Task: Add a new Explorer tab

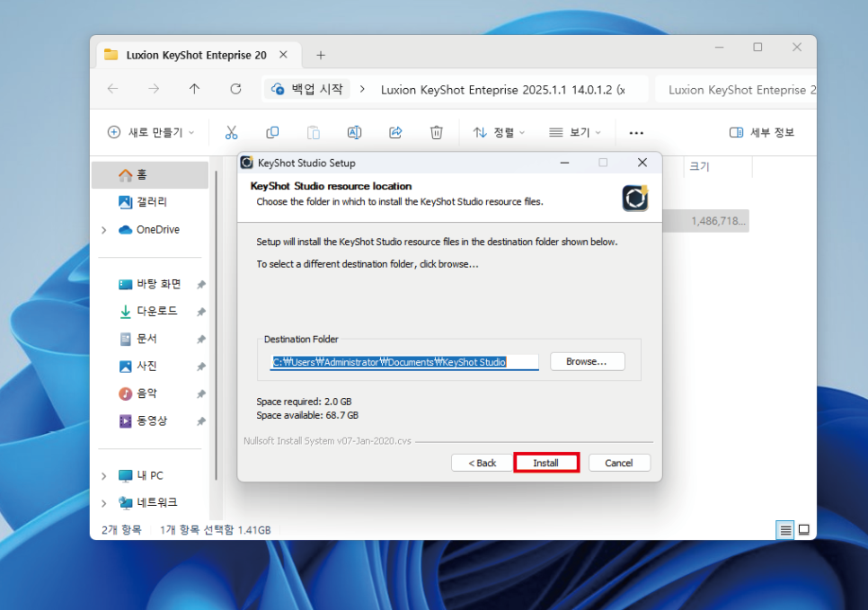Action: click(321, 55)
